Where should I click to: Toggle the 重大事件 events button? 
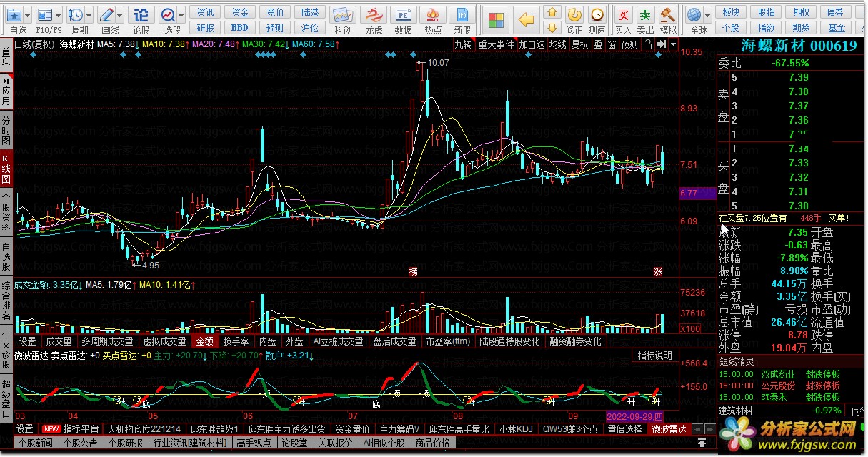(496, 44)
